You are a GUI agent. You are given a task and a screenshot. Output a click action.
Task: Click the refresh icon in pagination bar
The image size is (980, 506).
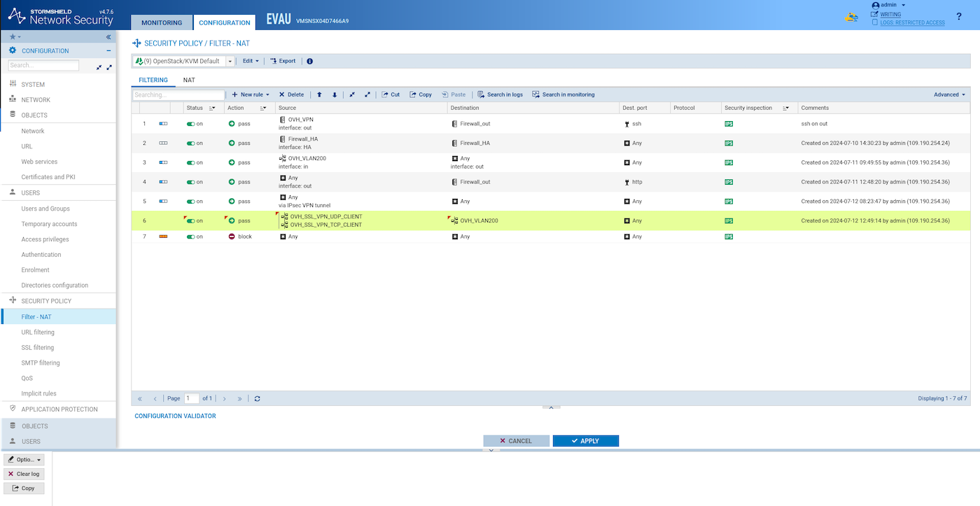pyautogui.click(x=258, y=398)
